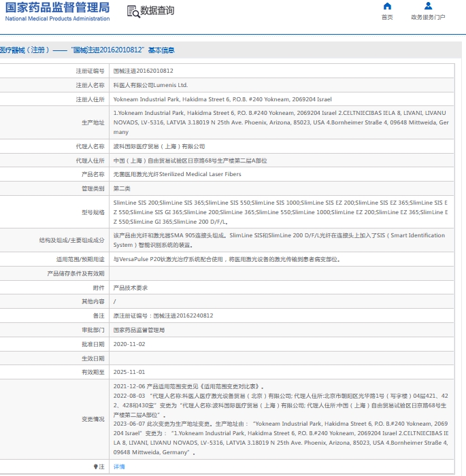Click change entry dated 2022-08-03
466x476 pixels.
click(x=281, y=405)
